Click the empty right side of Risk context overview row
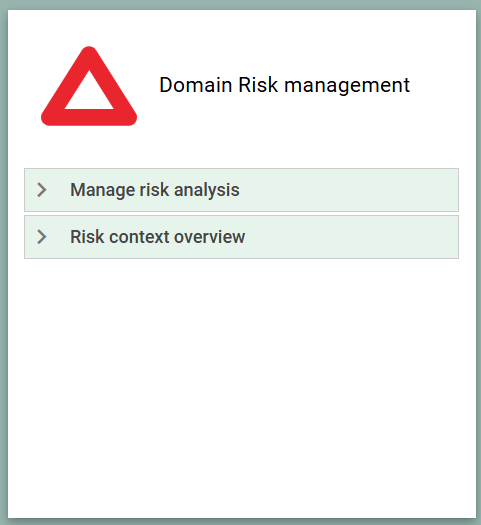Viewport: 481px width, 525px height. (351, 237)
